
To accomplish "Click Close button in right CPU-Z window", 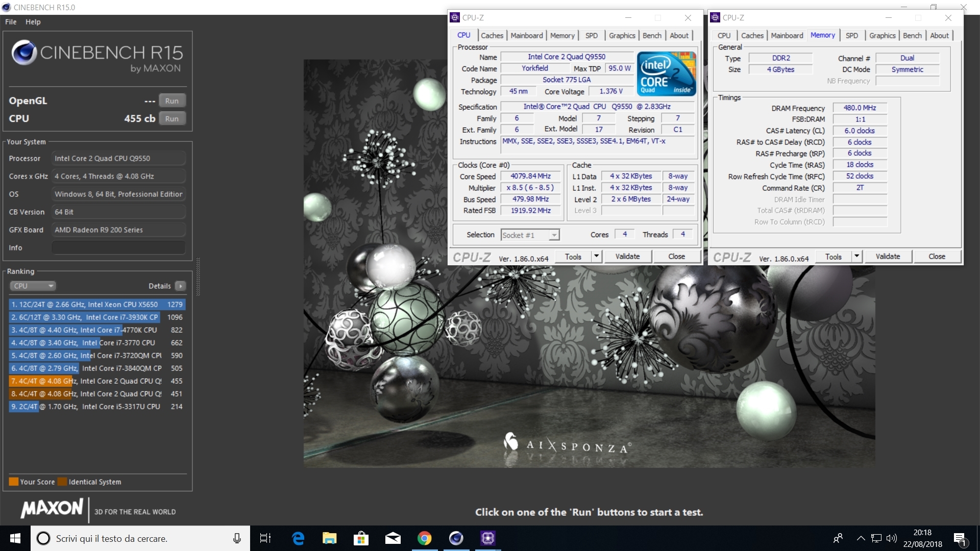I will pos(937,257).
